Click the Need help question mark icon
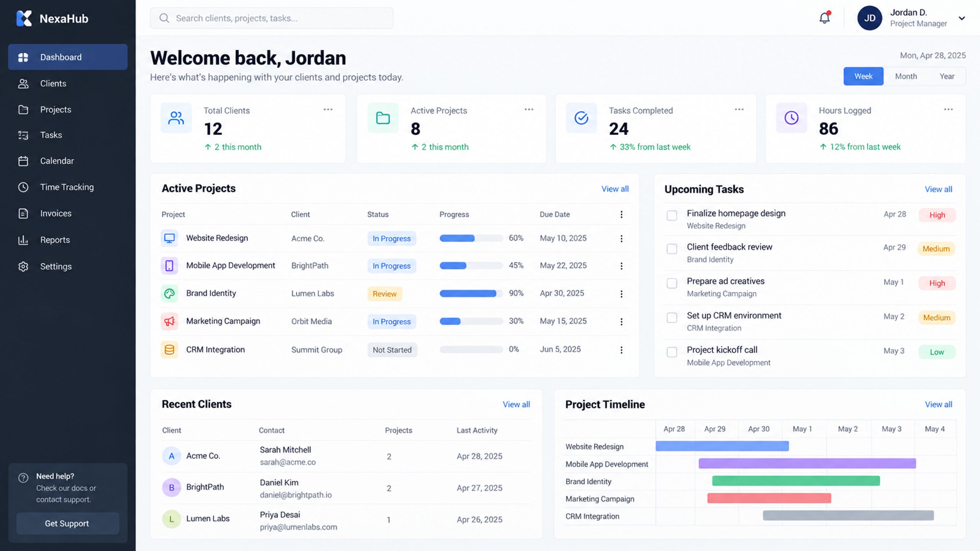 coord(23,478)
